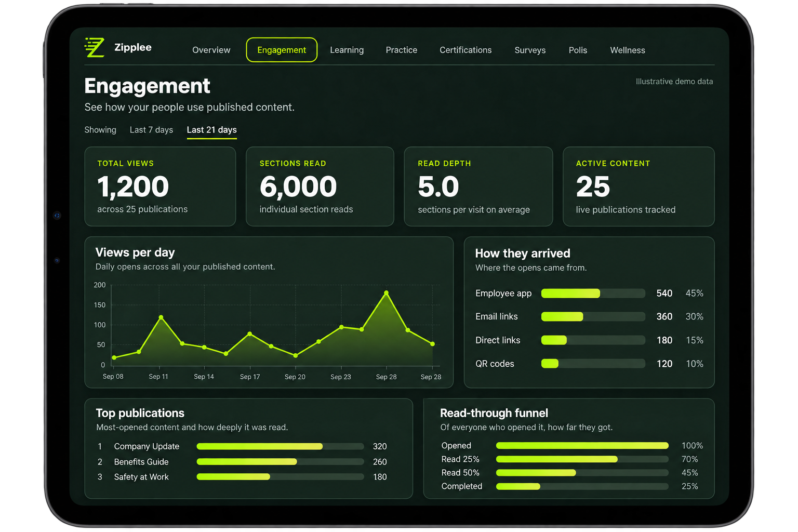798x532 pixels.
Task: Click the Read-through funnel heading
Action: 494,413
